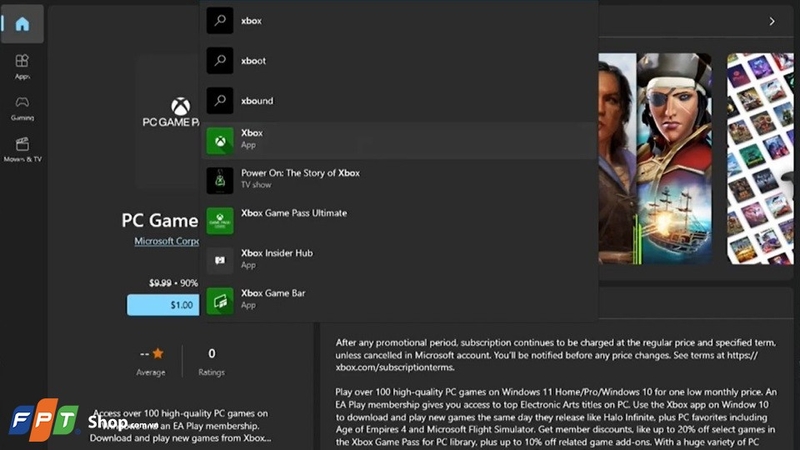Open the Xbox Game Bar app result

[398, 301]
